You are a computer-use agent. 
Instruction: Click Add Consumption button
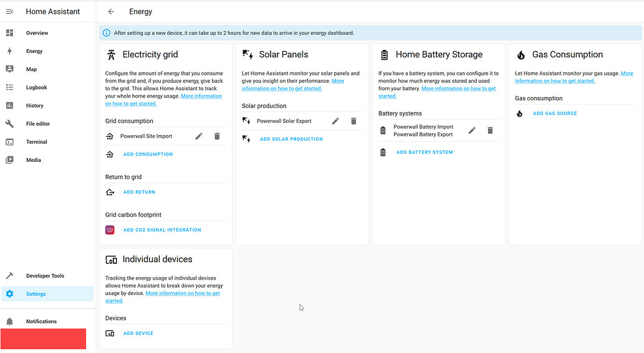[x=148, y=154]
